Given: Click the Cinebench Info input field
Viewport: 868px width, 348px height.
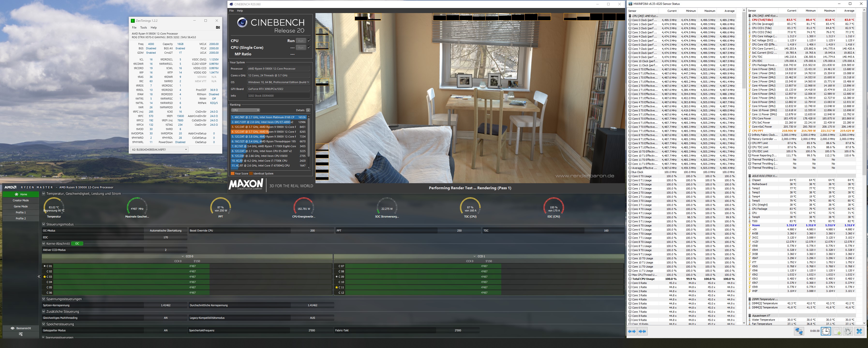Looking at the screenshot, I should 278,96.
